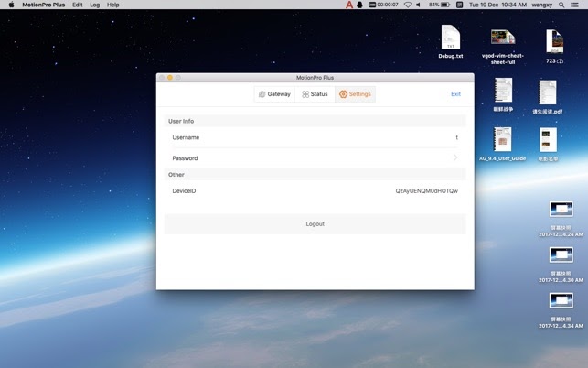Open the wangxy user menu
Image resolution: width=588 pixels, height=368 pixels.
[542, 5]
